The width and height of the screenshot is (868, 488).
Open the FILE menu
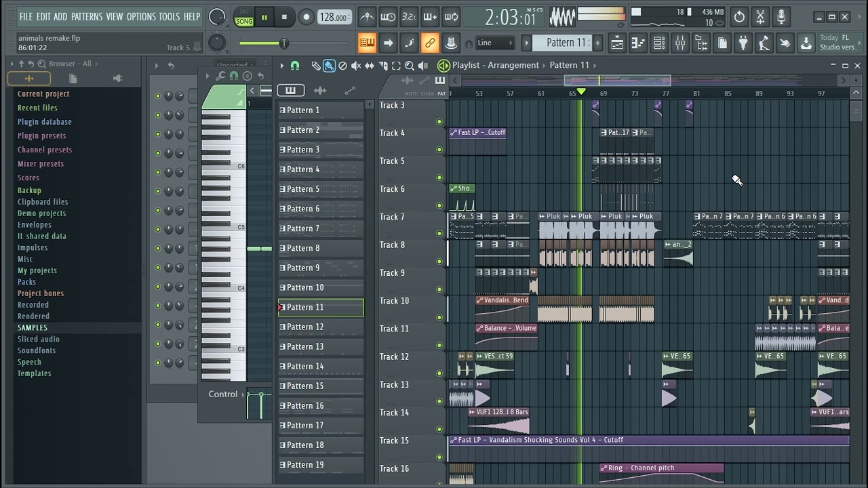point(26,16)
